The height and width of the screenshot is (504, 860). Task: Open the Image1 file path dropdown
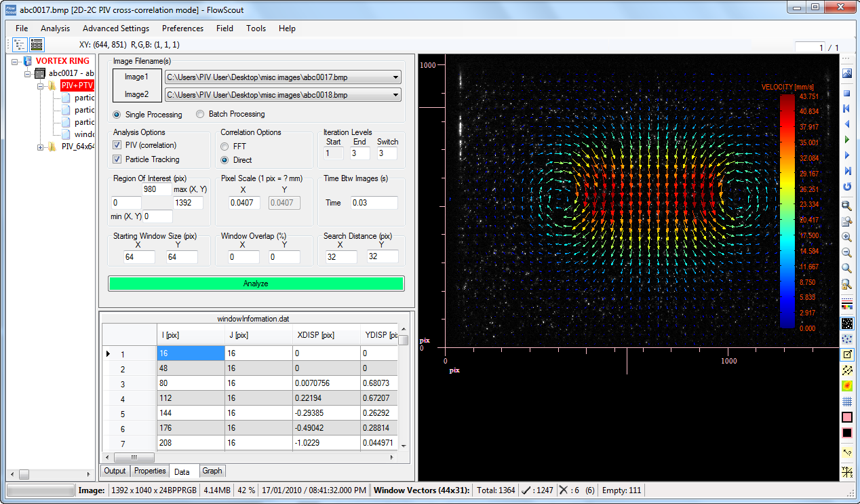pyautogui.click(x=395, y=77)
